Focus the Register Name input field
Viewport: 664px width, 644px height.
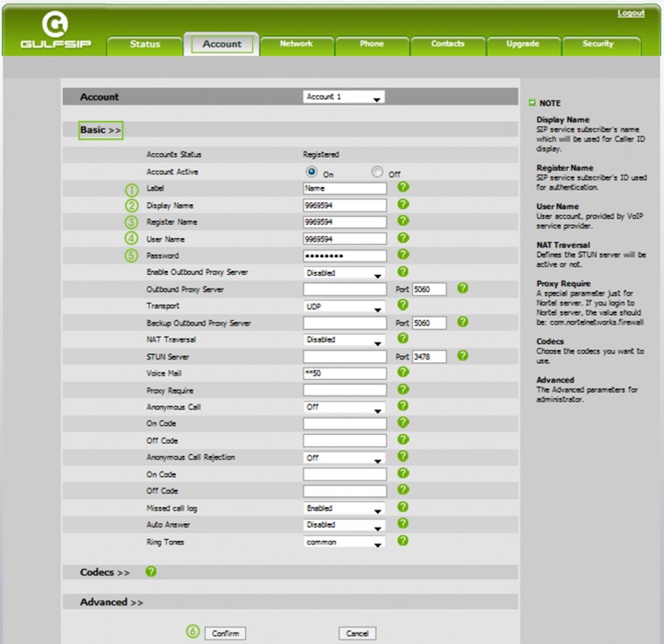tap(345, 222)
